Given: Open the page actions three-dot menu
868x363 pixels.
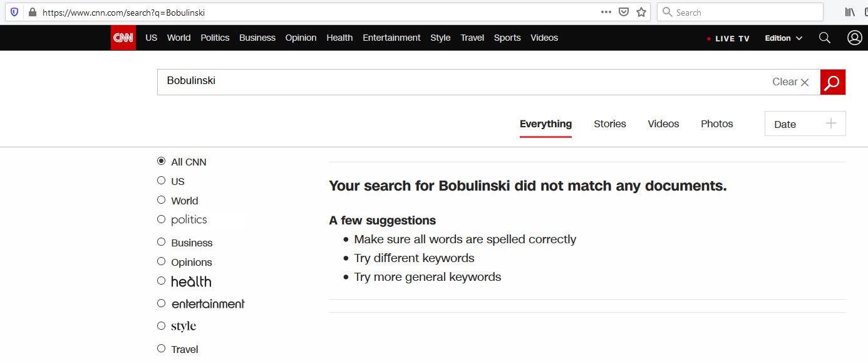Looking at the screenshot, I should coord(606,12).
